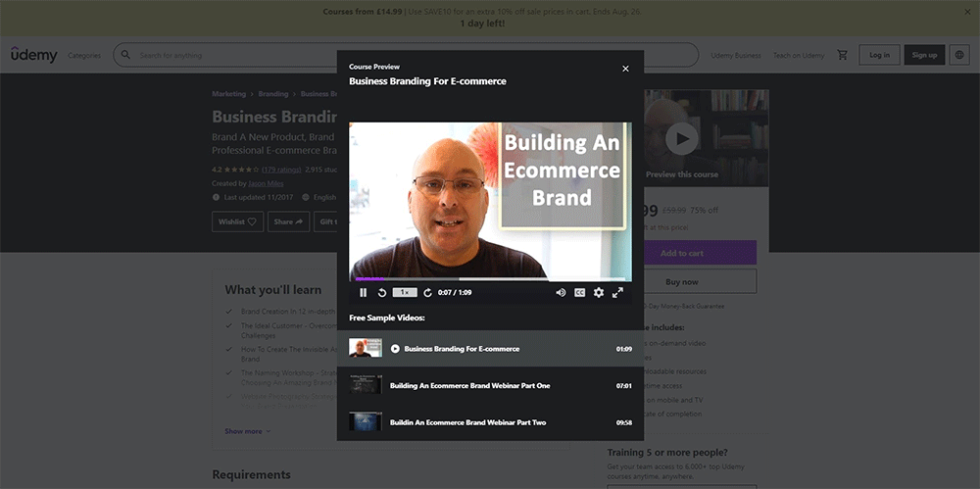Open the language globe selector
Image resolution: width=980 pixels, height=489 pixels.
click(959, 55)
